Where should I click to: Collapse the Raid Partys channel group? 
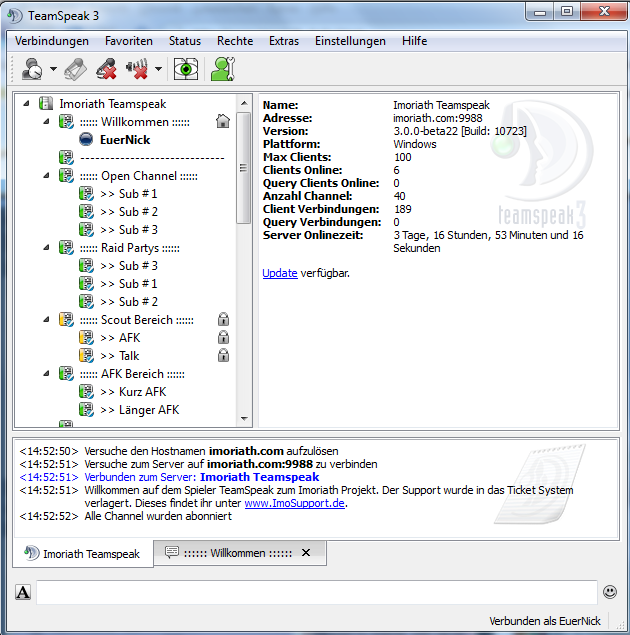click(47, 248)
